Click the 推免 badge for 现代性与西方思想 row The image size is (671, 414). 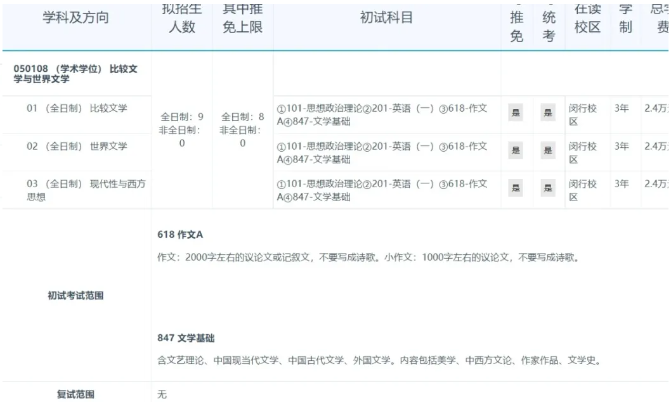[x=515, y=188]
